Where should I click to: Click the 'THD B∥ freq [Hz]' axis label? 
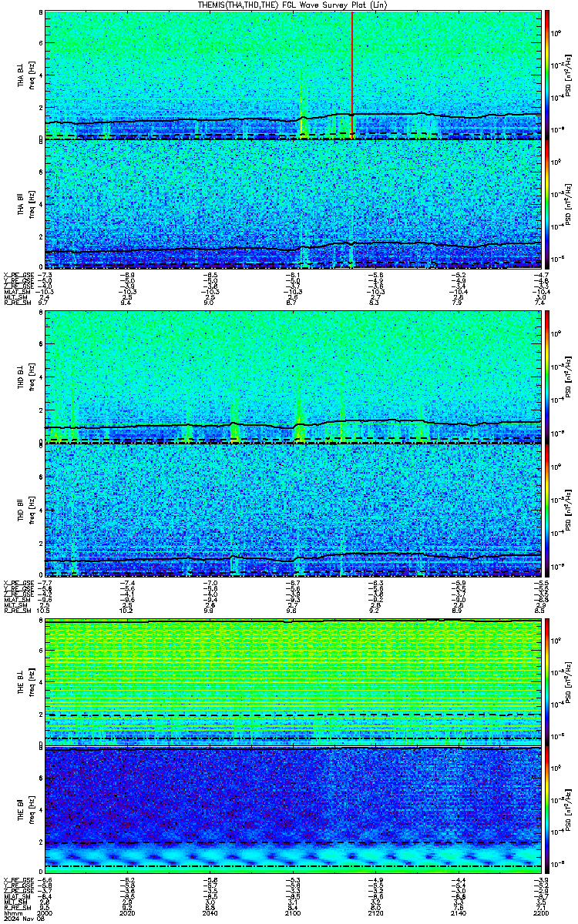25,509
